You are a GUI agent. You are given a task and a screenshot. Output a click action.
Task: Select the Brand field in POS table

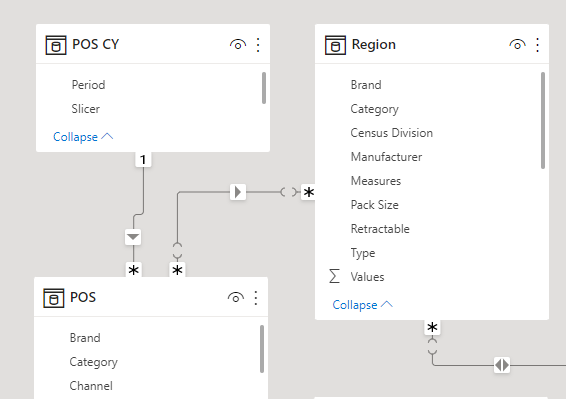click(85, 338)
